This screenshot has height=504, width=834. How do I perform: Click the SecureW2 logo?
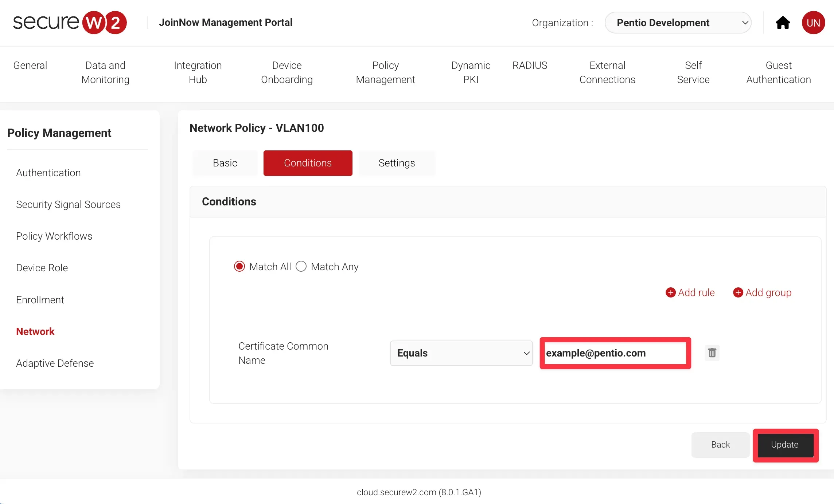pyautogui.click(x=70, y=23)
